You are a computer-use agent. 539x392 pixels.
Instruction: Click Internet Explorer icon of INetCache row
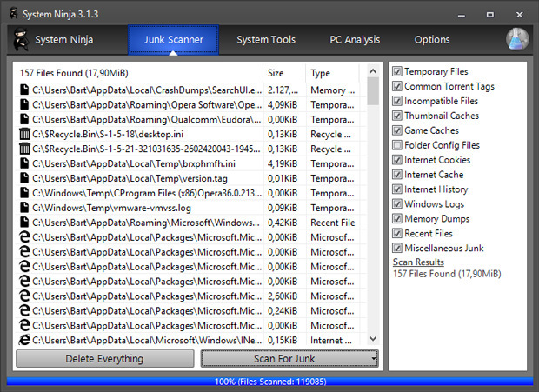[x=24, y=340]
